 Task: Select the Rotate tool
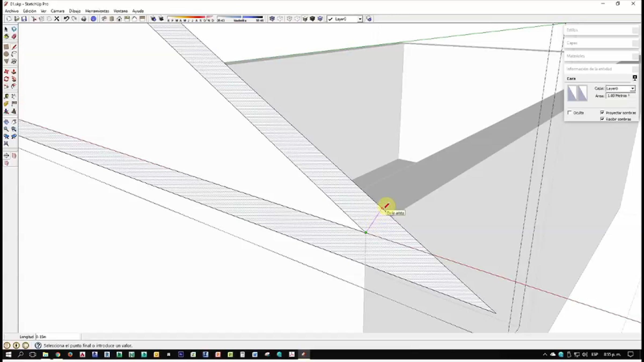6,79
